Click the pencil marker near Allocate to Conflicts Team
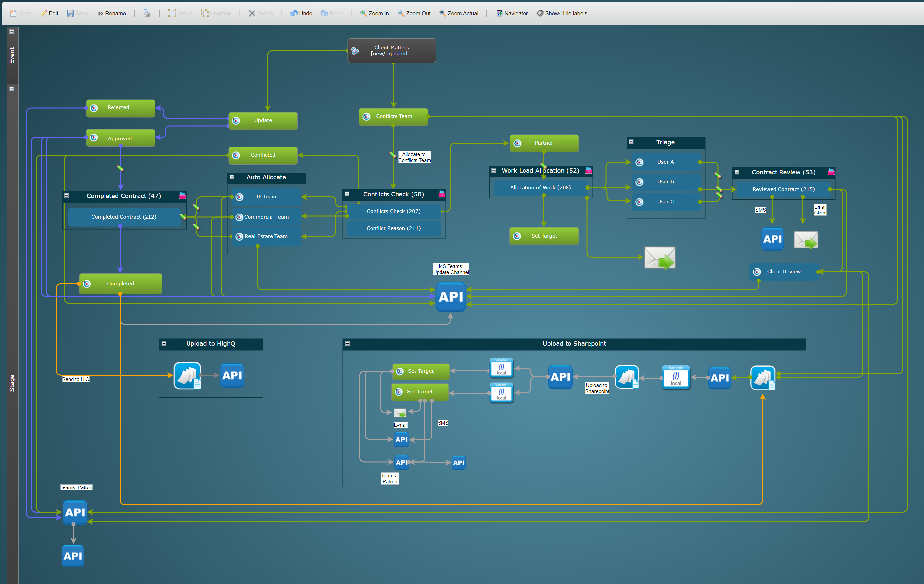Image resolution: width=924 pixels, height=584 pixels. coord(393,155)
